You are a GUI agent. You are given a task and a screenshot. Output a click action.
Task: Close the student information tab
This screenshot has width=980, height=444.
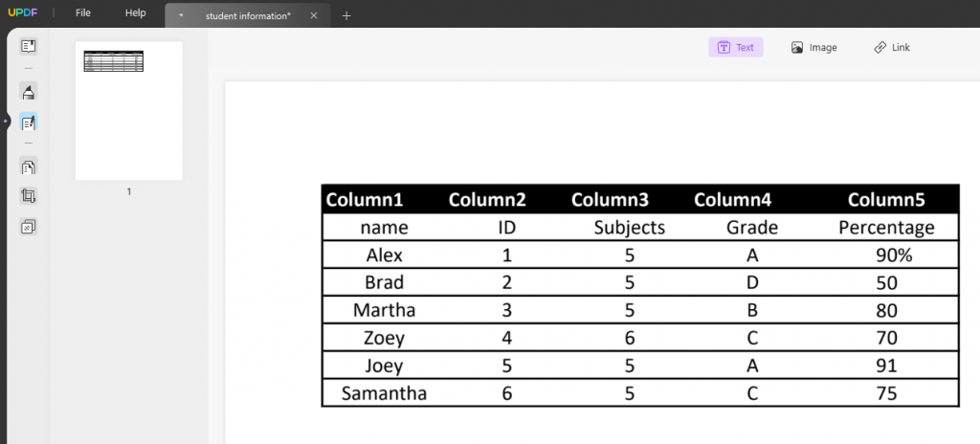pos(314,15)
